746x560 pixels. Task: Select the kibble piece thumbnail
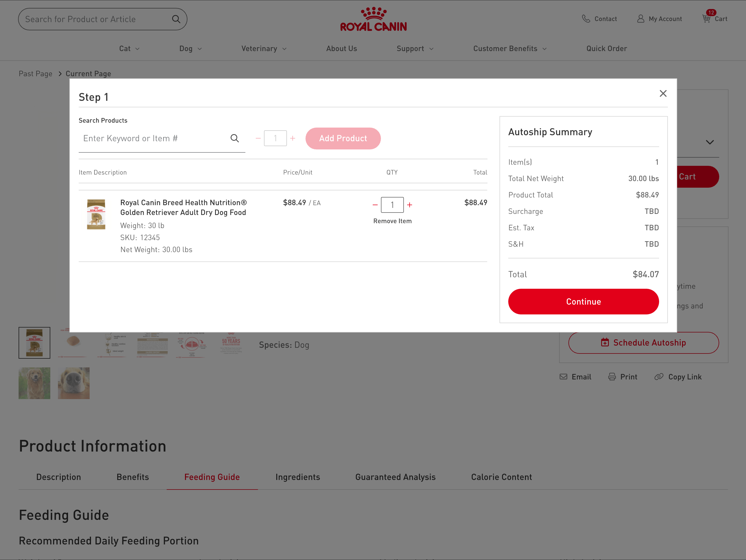tap(74, 343)
